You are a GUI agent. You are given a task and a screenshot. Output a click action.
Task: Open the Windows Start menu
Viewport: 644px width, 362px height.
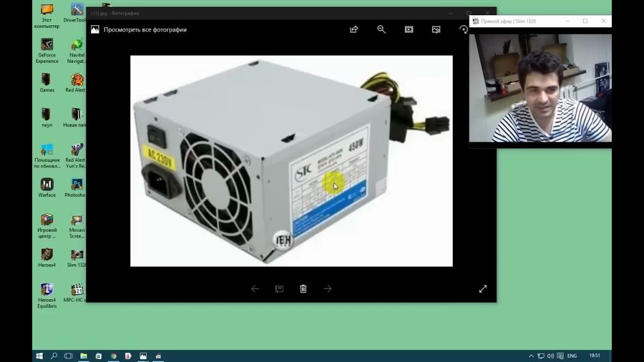[39, 356]
